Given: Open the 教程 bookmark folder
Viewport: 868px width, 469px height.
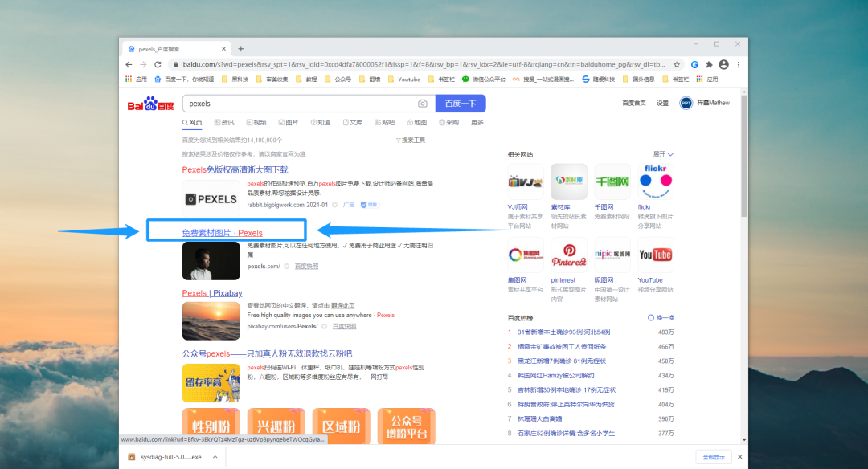Looking at the screenshot, I should pos(306,79).
